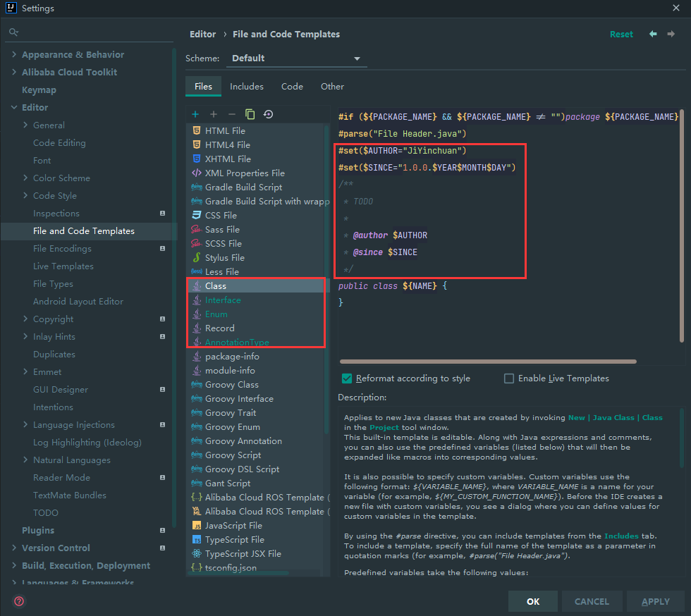This screenshot has height=616, width=691.
Task: Click the back navigation arrow
Action: tap(653, 34)
